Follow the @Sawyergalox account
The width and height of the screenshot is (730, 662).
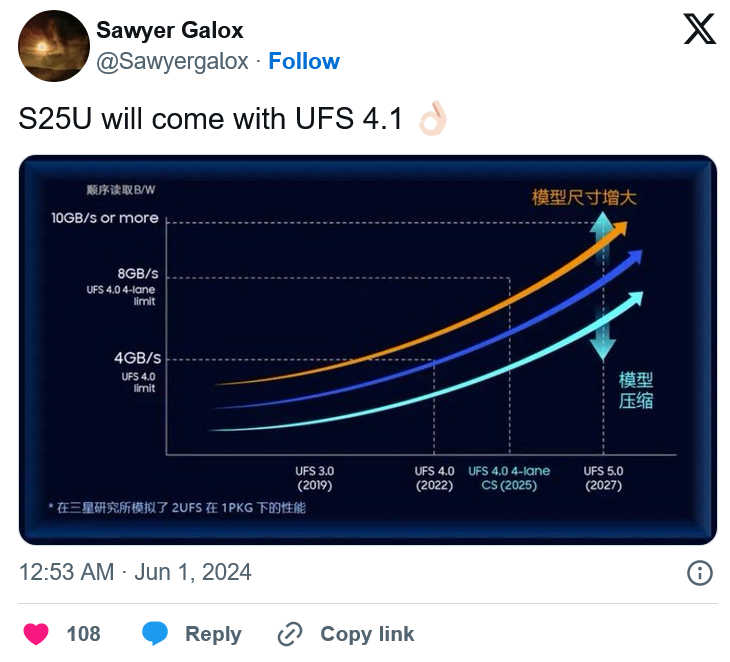tap(304, 61)
